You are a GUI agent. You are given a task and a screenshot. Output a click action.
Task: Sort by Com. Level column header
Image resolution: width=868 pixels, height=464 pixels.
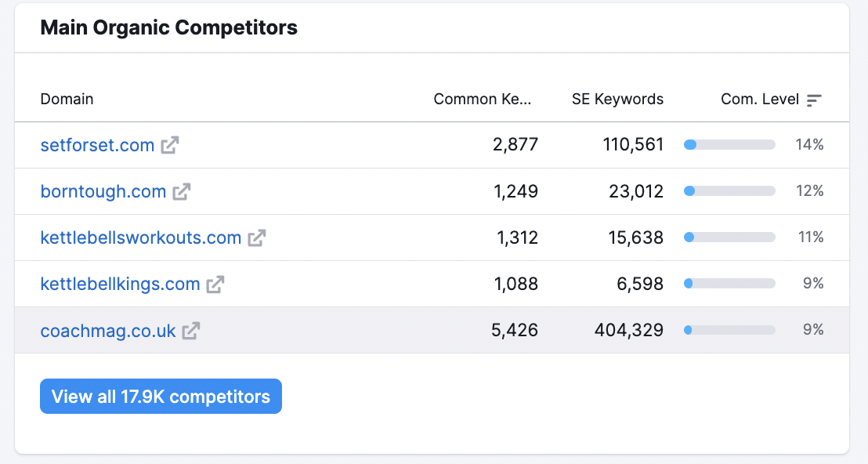point(760,100)
